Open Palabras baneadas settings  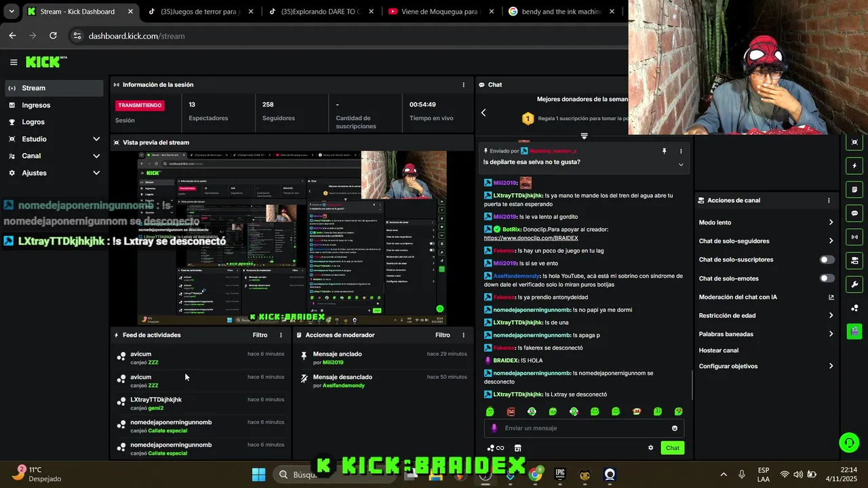click(x=766, y=333)
